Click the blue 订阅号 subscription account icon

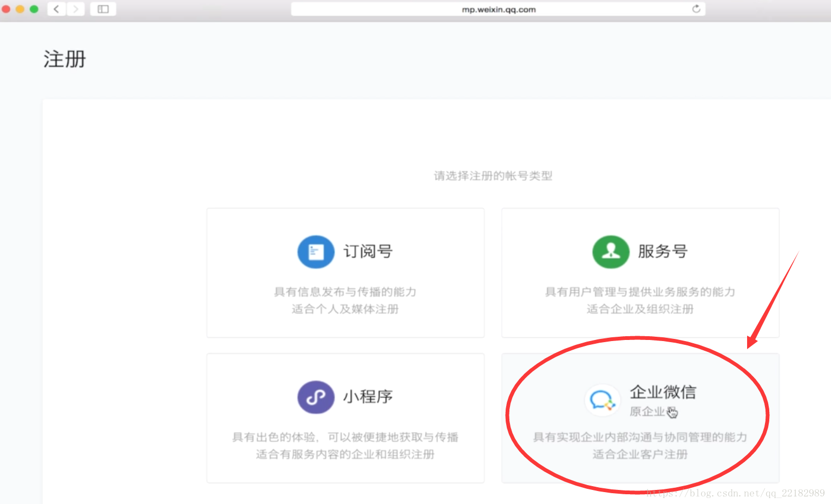tap(316, 252)
